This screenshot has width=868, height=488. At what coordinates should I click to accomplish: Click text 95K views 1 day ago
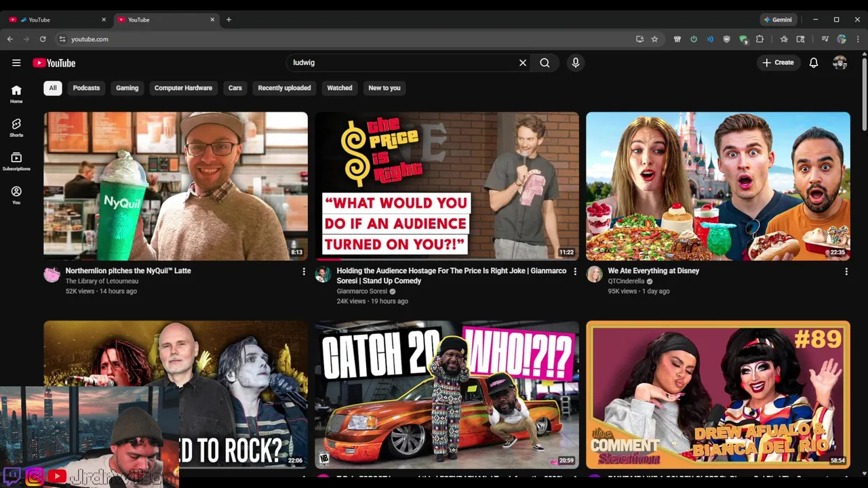tap(639, 291)
